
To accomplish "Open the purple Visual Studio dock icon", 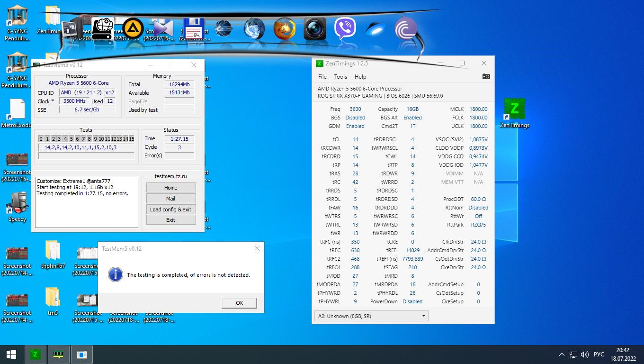I will [162, 28].
